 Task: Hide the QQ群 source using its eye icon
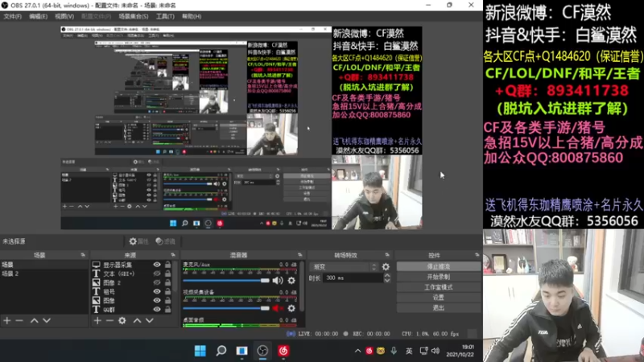click(157, 309)
